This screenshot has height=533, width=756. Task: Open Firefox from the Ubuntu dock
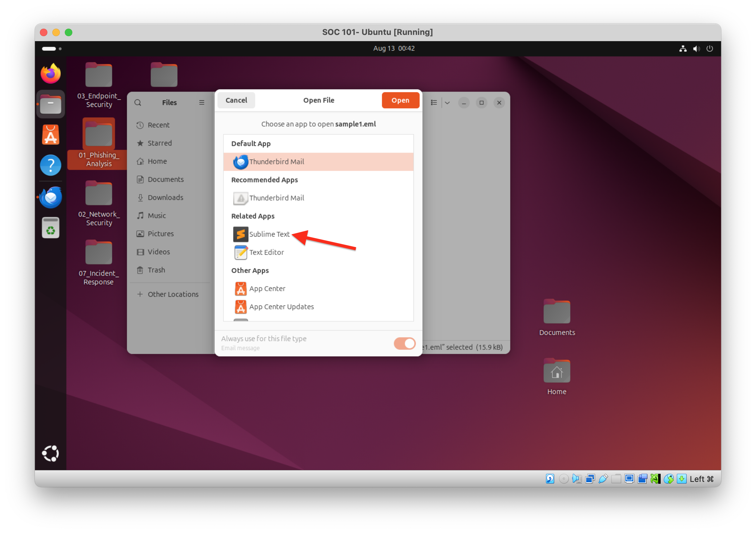click(x=50, y=74)
